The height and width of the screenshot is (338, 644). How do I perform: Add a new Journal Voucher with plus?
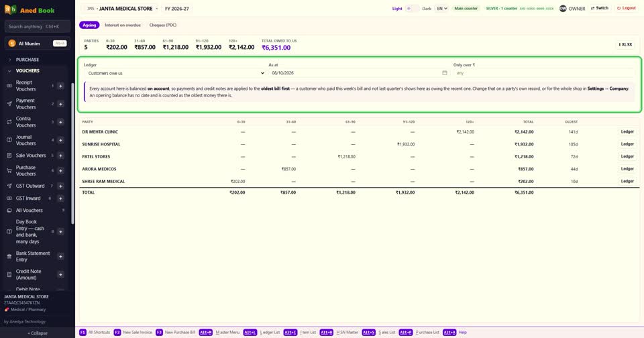(60, 140)
